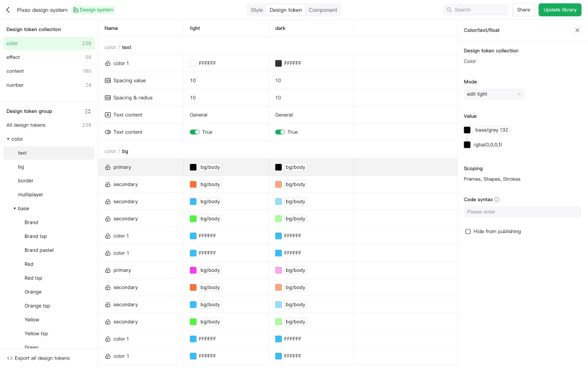Click the letter A icon of the General Text content row
Screen dimensions: 588x368
point(108,115)
